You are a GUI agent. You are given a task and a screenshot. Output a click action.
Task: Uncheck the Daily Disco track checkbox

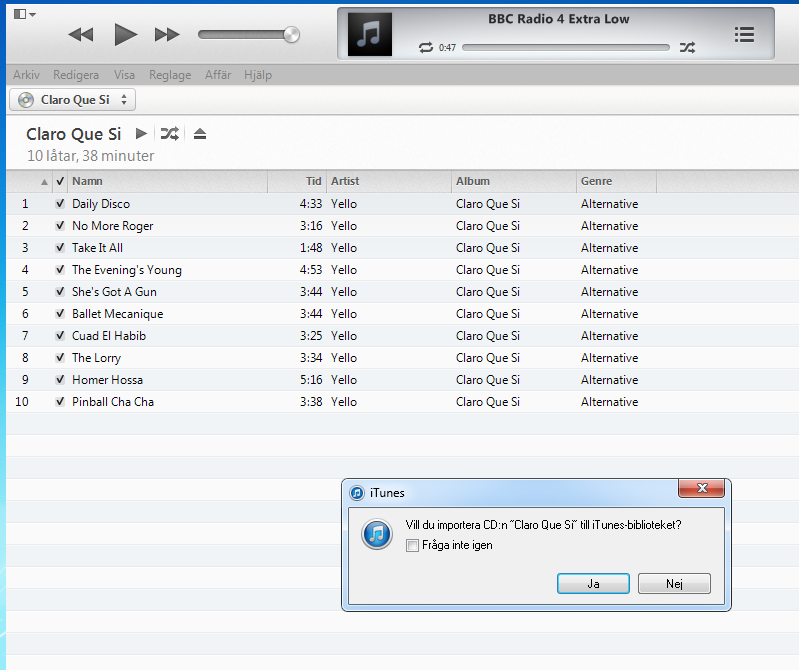point(60,204)
